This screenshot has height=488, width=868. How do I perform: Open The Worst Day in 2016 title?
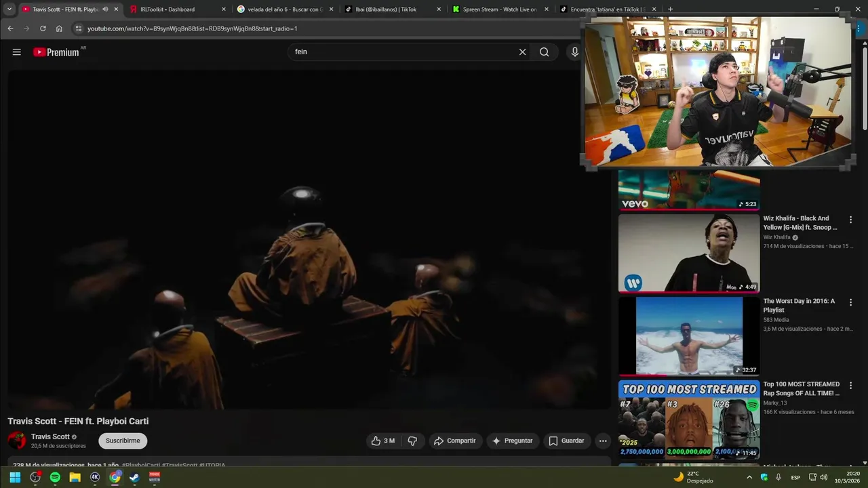[799, 306]
